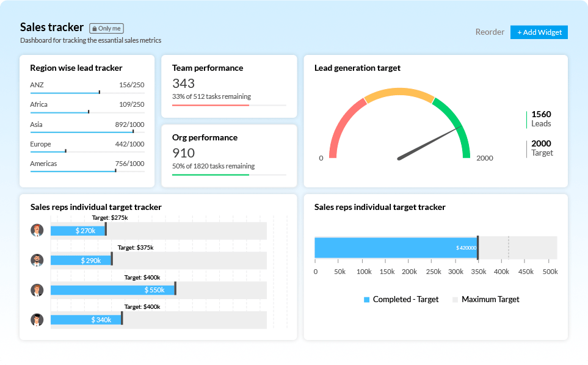
Task: Click the $ 420000 blue bar
Action: [396, 248]
